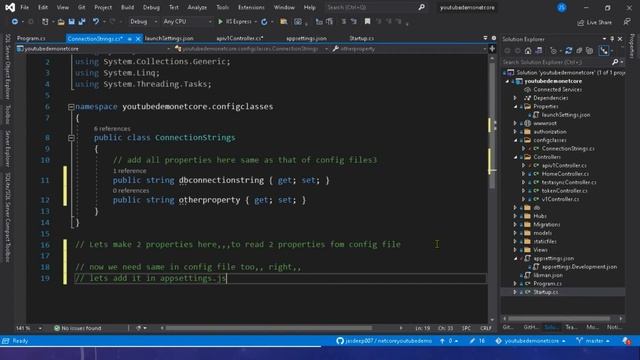Click the search magnifier in Solution Explorer

coord(615,62)
